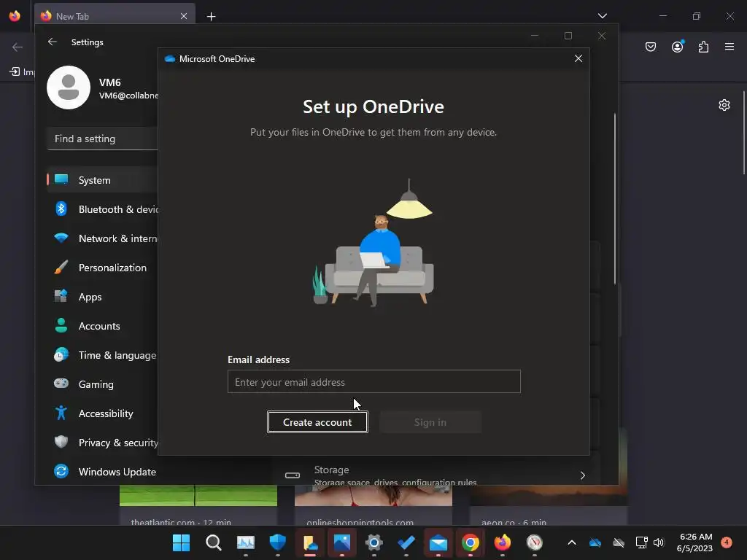Click the Firefox View icon at top left
The height and width of the screenshot is (560, 747).
coord(15,16)
